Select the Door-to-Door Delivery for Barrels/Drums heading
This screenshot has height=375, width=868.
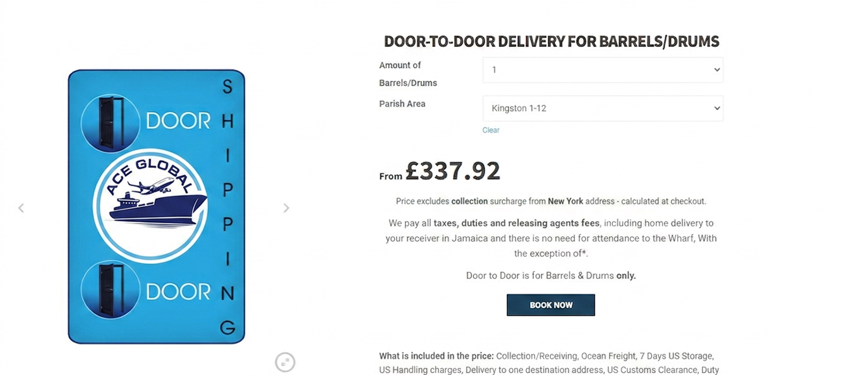[552, 42]
